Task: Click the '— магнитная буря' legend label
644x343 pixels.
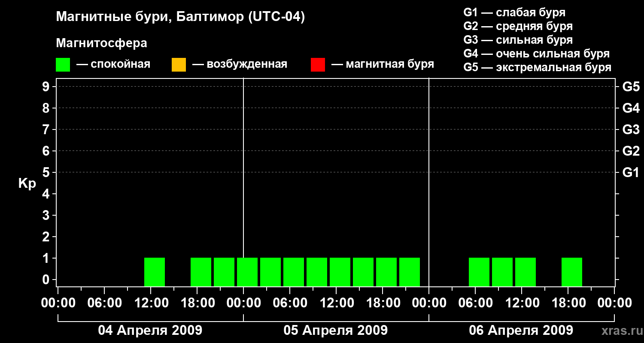Action: tap(383, 64)
